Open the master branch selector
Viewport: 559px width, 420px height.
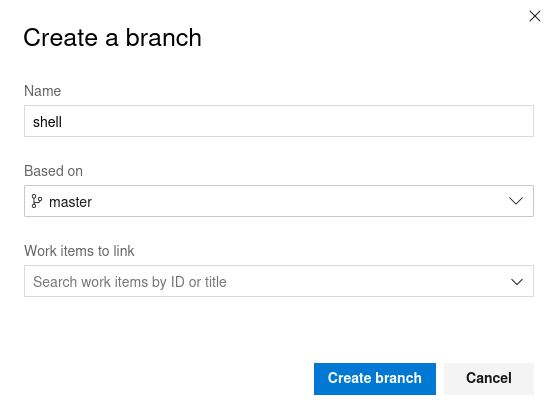click(x=279, y=201)
